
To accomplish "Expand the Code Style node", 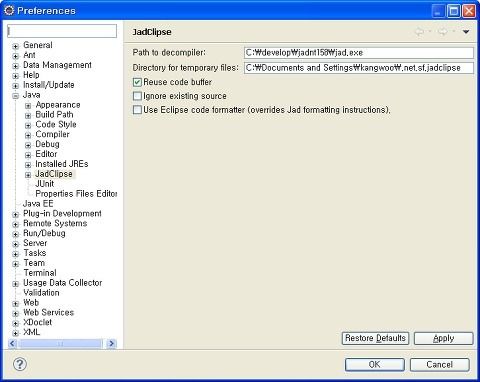I will [28, 125].
